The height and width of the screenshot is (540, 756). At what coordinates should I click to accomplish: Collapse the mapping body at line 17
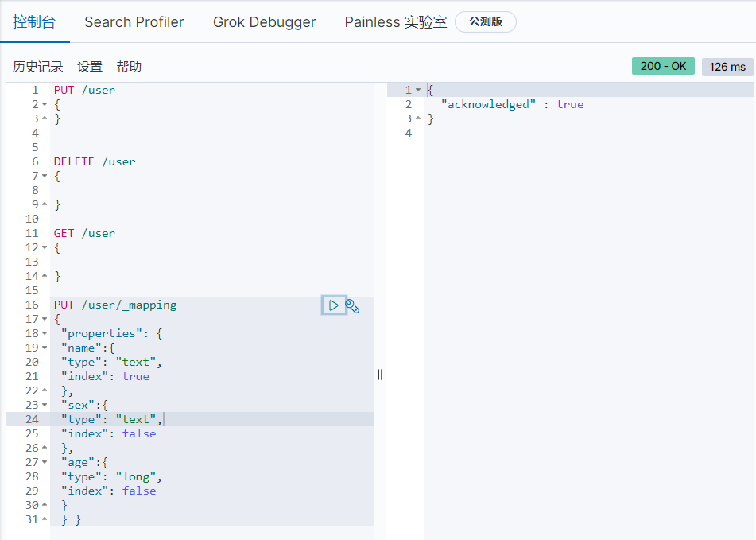click(44, 318)
